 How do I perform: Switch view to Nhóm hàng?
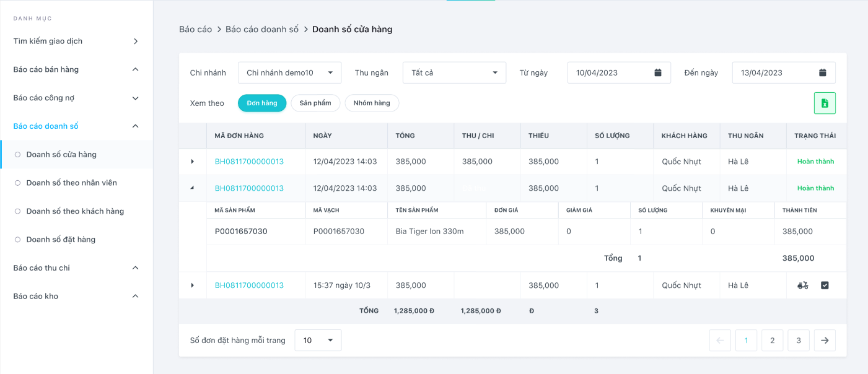372,103
